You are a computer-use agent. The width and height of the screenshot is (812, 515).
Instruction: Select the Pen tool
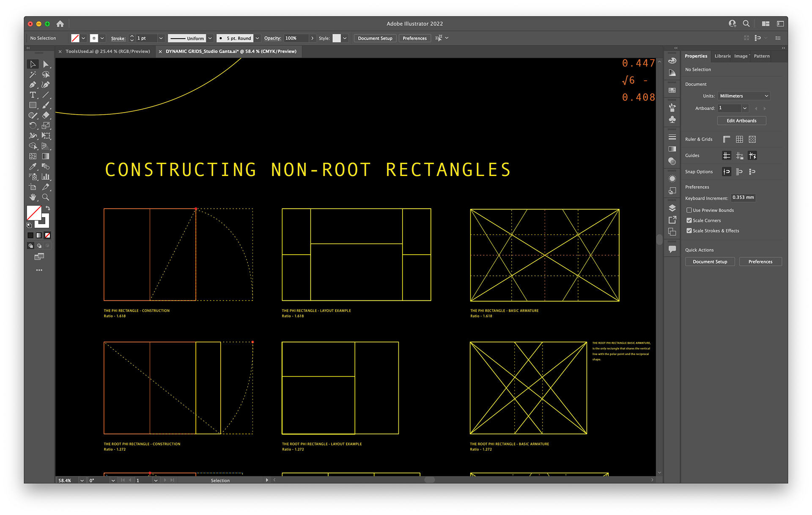point(33,85)
